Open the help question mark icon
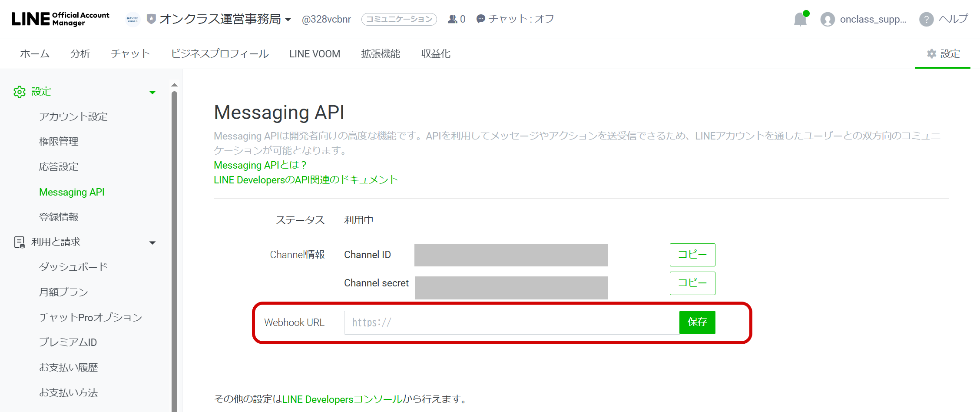Viewport: 980px width, 412px height. pyautogui.click(x=926, y=20)
